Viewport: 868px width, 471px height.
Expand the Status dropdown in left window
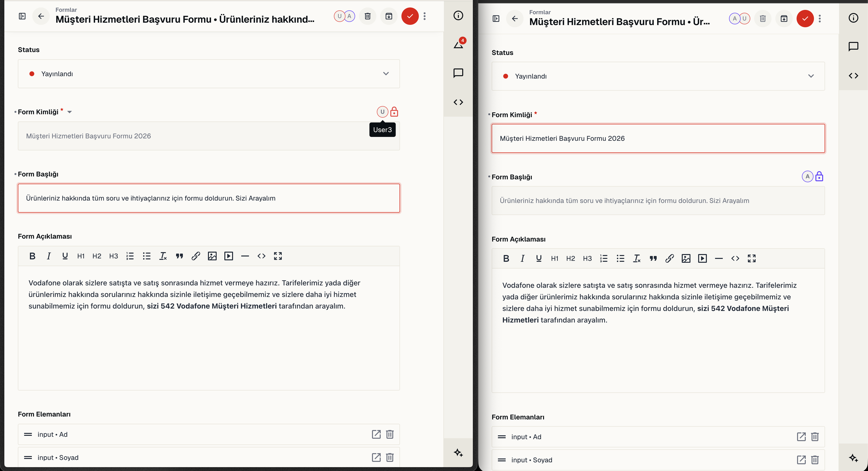209,74
